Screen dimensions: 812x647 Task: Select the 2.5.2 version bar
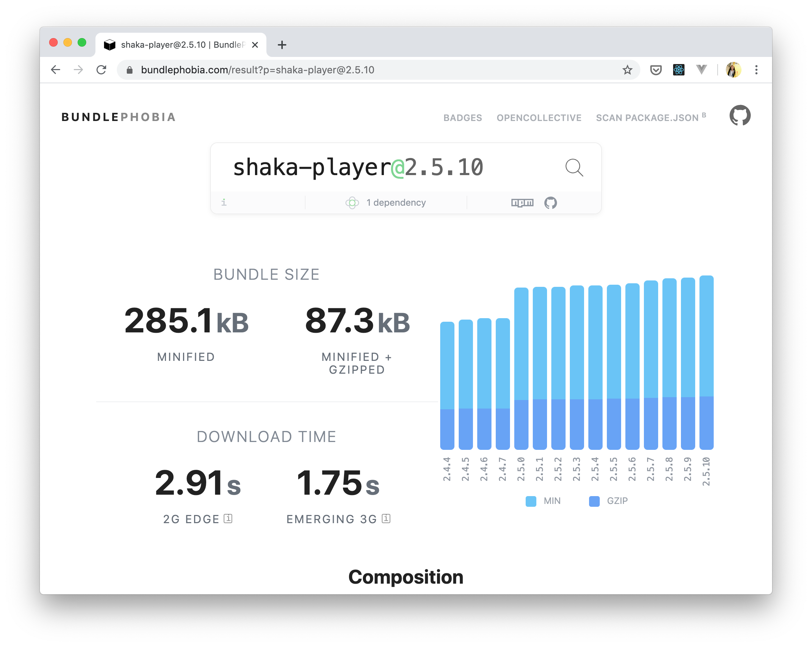click(x=558, y=368)
